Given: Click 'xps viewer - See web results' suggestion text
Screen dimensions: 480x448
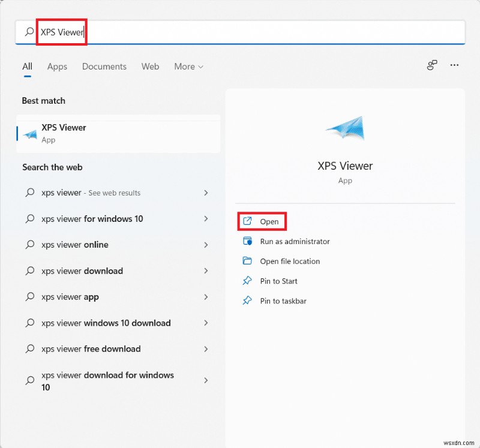Looking at the screenshot, I should tap(91, 193).
